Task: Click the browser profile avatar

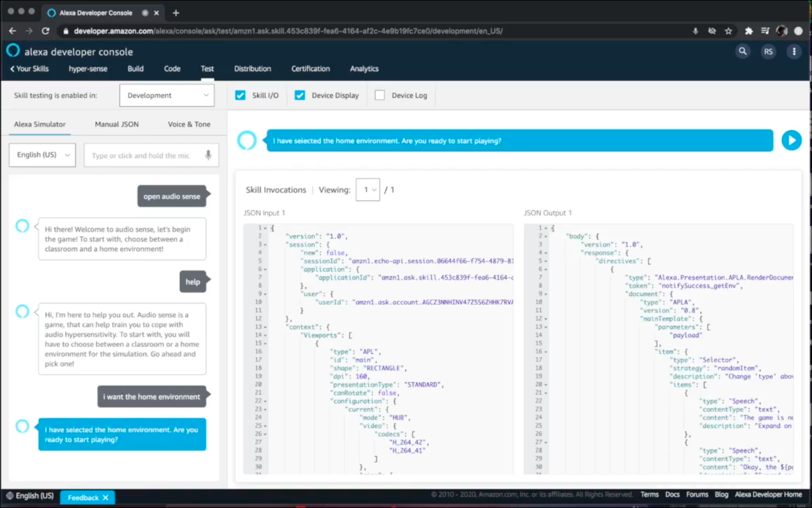Action: pos(782,31)
